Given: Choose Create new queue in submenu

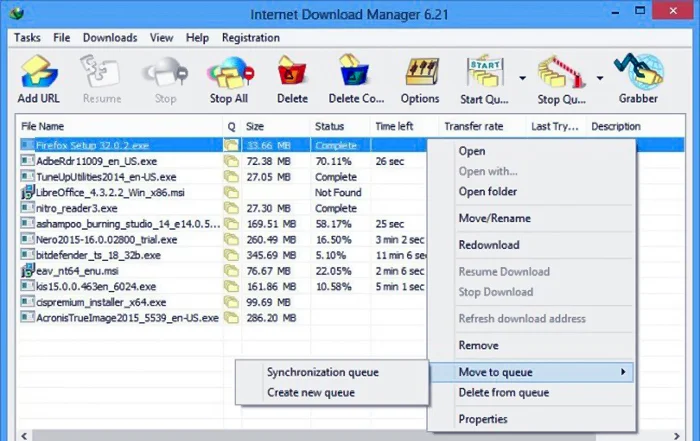Looking at the screenshot, I should 311,393.
